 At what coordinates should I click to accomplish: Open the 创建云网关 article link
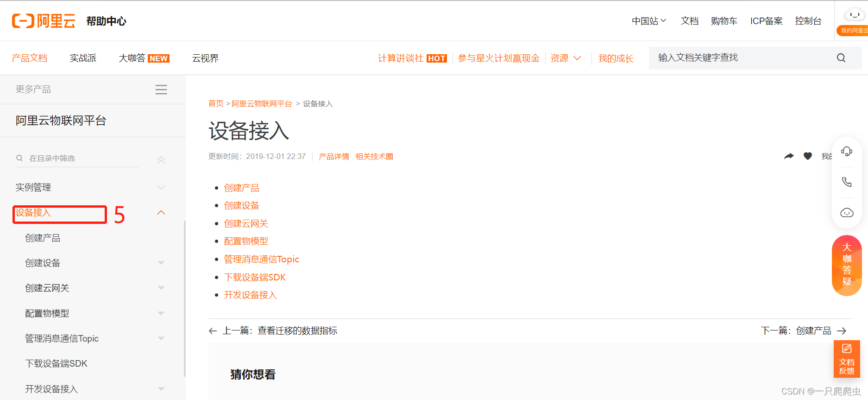[246, 223]
